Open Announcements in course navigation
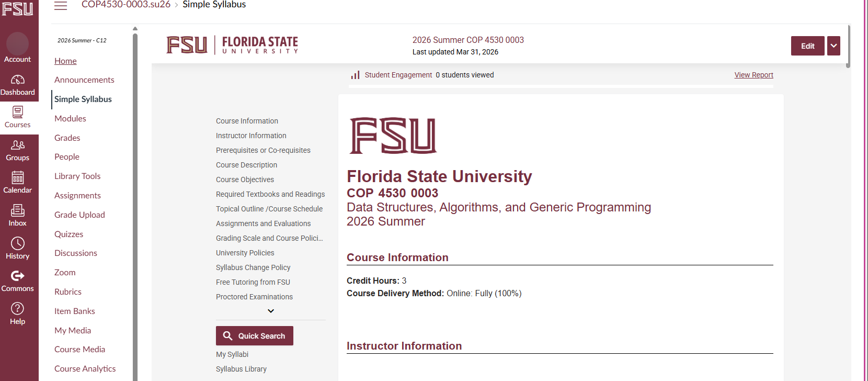The height and width of the screenshot is (381, 868). point(84,80)
